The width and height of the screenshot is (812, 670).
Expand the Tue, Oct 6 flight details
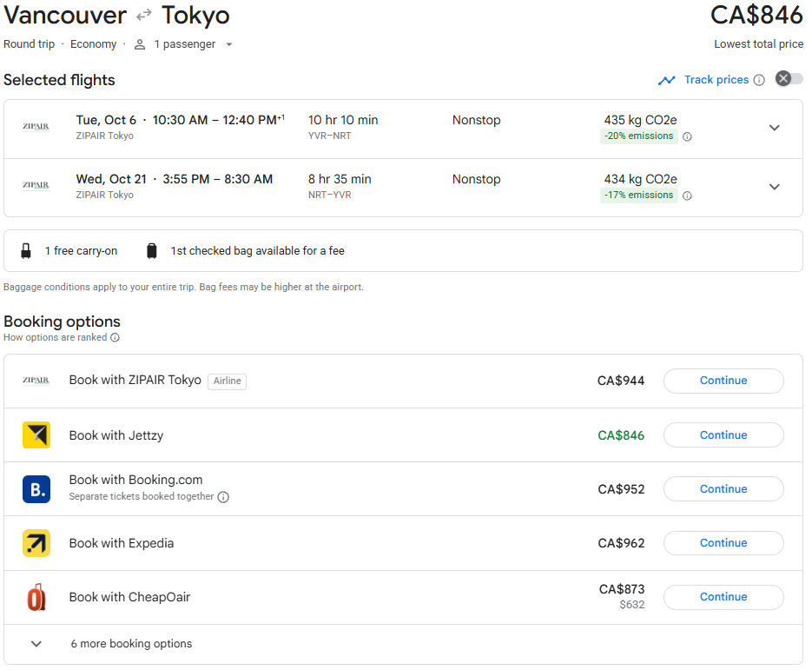[774, 128]
